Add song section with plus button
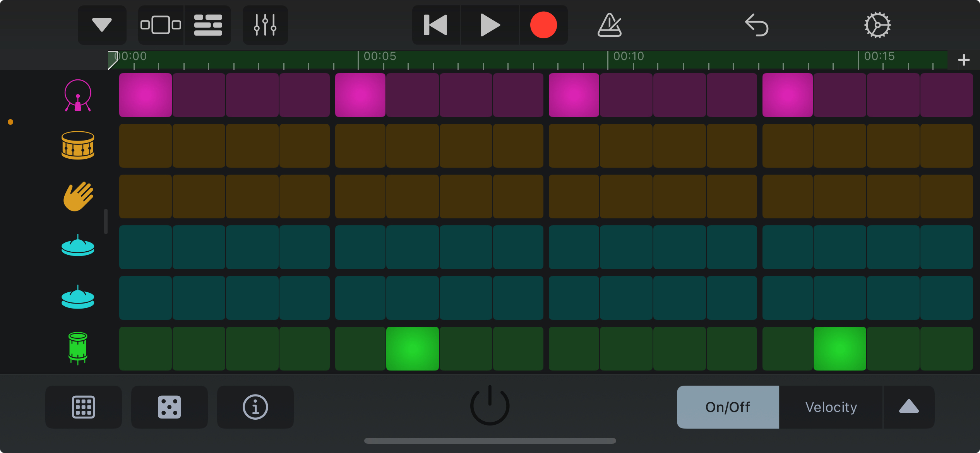Screen dimensions: 980x453 point(963,60)
